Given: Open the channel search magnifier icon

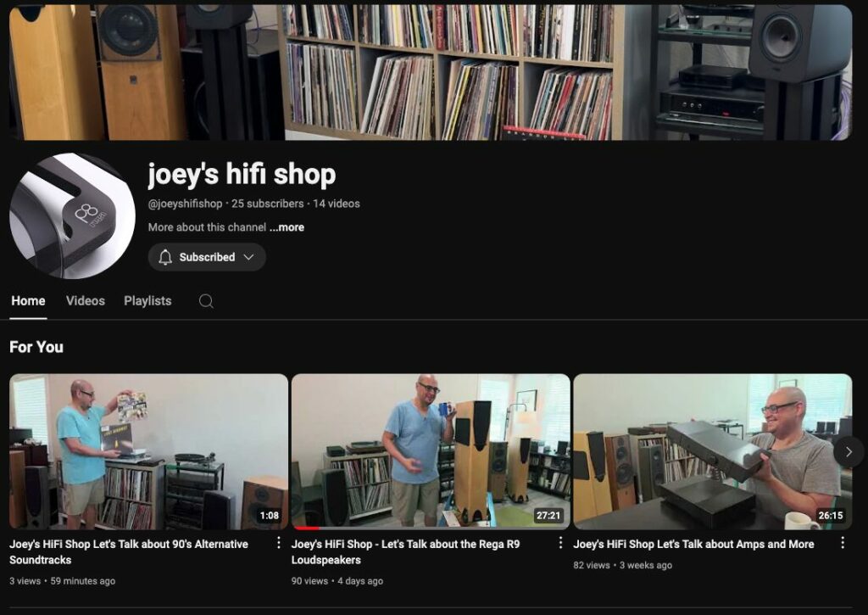Looking at the screenshot, I should coord(206,301).
